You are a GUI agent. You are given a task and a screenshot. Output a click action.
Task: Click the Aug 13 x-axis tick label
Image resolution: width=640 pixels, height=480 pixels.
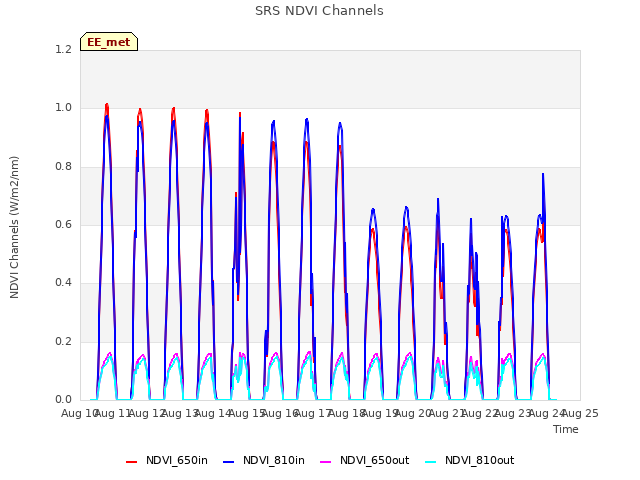[180, 413]
